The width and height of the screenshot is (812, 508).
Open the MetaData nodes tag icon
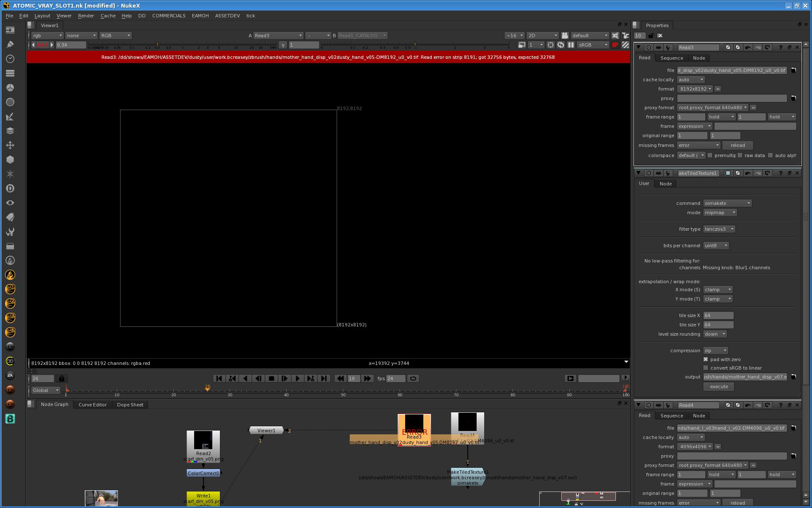click(x=10, y=217)
